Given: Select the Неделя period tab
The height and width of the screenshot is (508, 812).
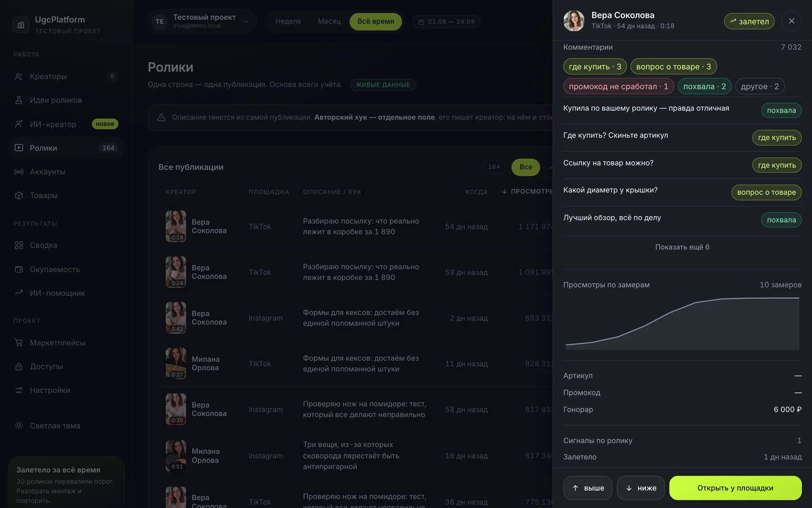Looking at the screenshot, I should pos(288,21).
